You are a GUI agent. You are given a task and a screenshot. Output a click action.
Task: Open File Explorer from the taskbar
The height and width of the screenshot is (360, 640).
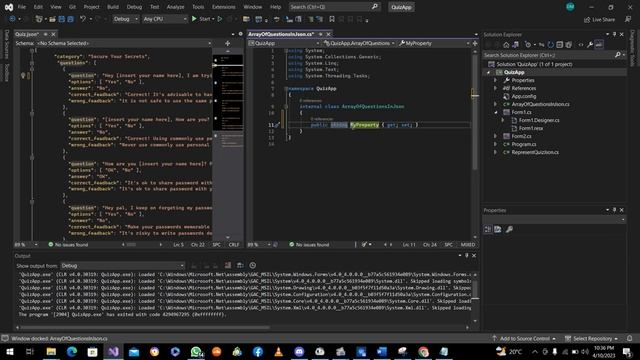coord(51,351)
